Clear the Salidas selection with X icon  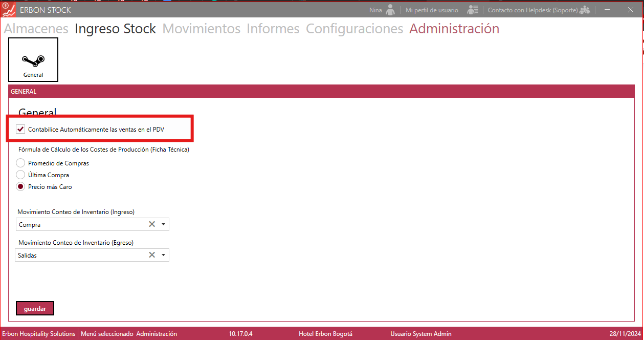152,255
